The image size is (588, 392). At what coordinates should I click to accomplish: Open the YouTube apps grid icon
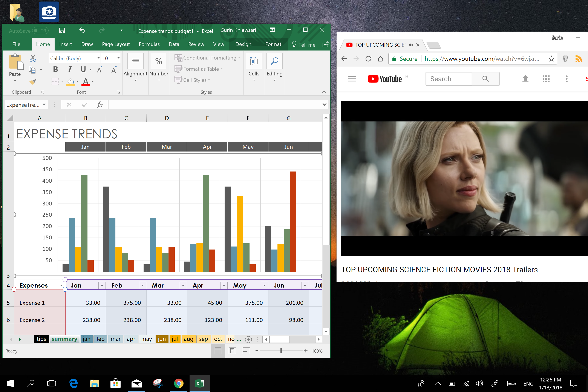coord(546,79)
